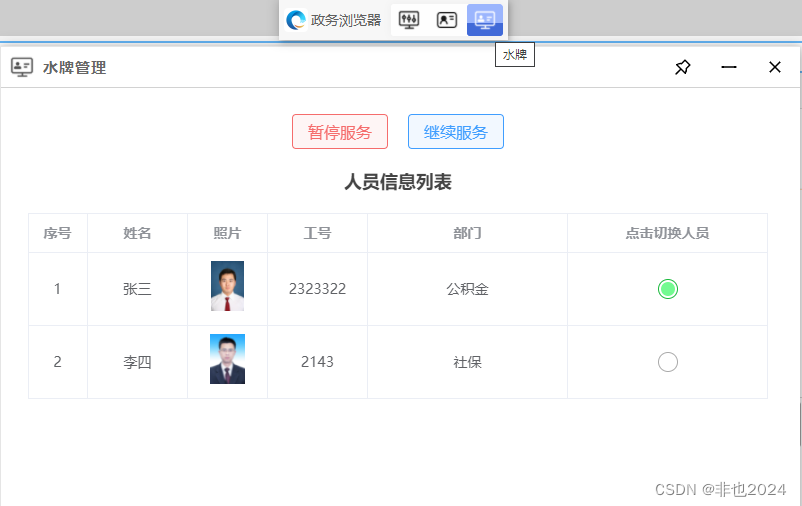802x506 pixels.
Task: Select the radio button for 李四
Action: point(667,362)
